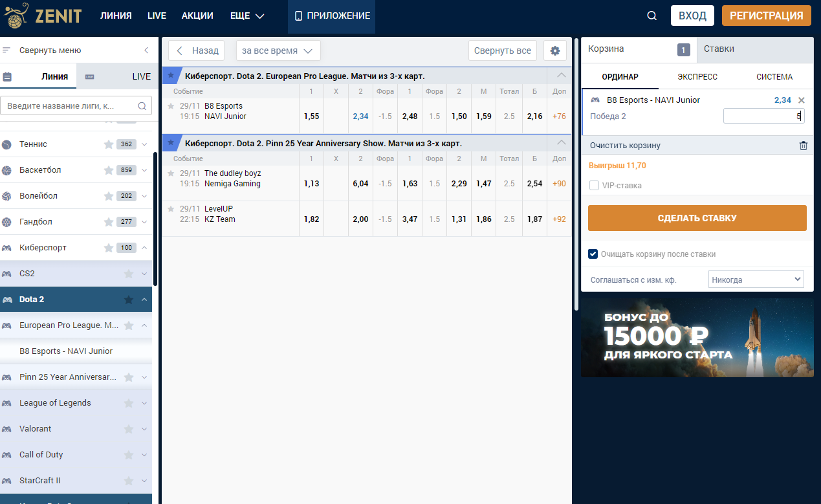
Task: Star the Call of Duty entry
Action: pos(129,455)
